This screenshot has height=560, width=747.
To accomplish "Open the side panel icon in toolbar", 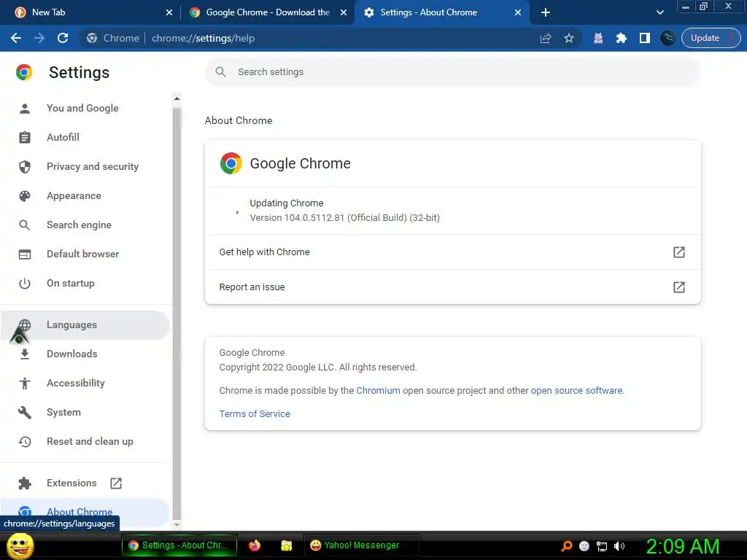I will pos(645,38).
